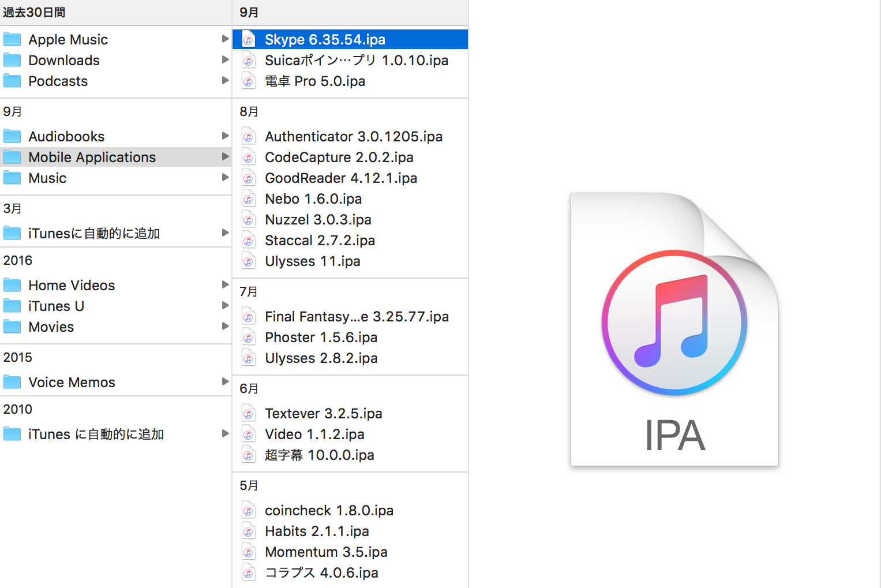The image size is (881, 588).
Task: Click the Nebo 1.6.0.ipa file icon
Action: point(248,199)
